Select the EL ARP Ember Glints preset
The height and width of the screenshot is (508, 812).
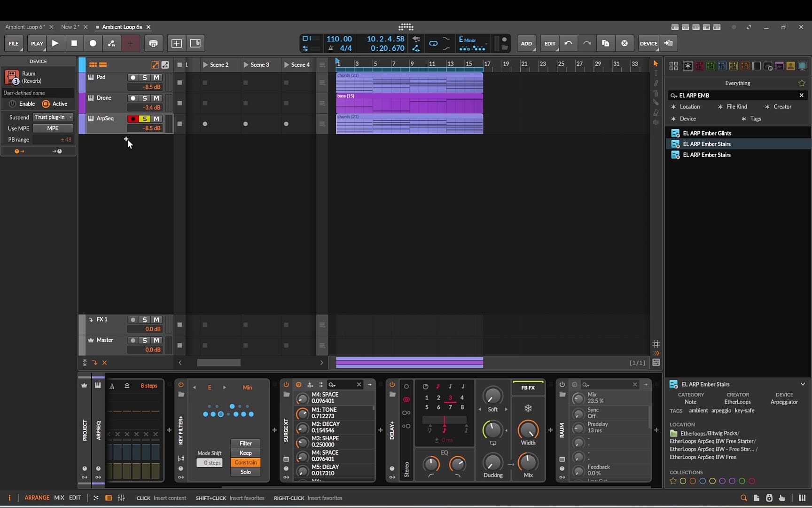coord(738,133)
